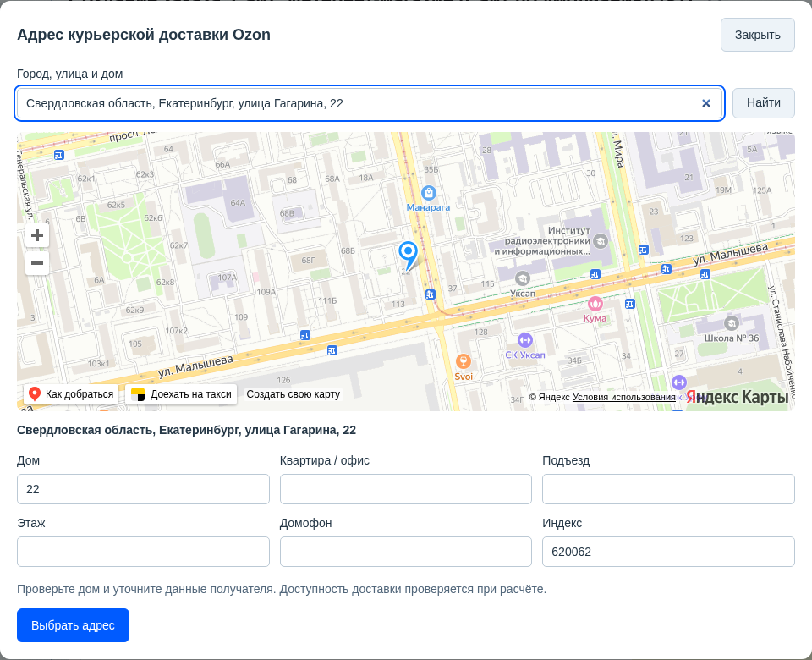Click the bus stop icon near house 113

[x=430, y=294]
